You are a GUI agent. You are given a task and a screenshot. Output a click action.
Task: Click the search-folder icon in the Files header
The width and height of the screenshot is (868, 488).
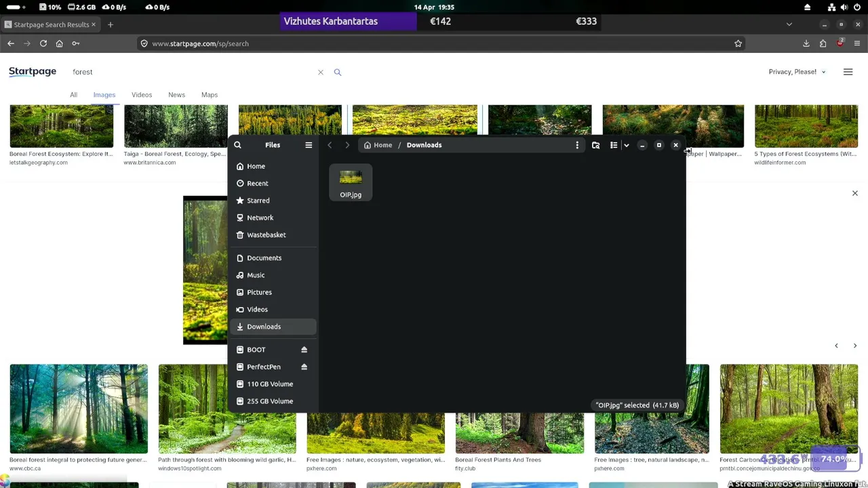595,145
